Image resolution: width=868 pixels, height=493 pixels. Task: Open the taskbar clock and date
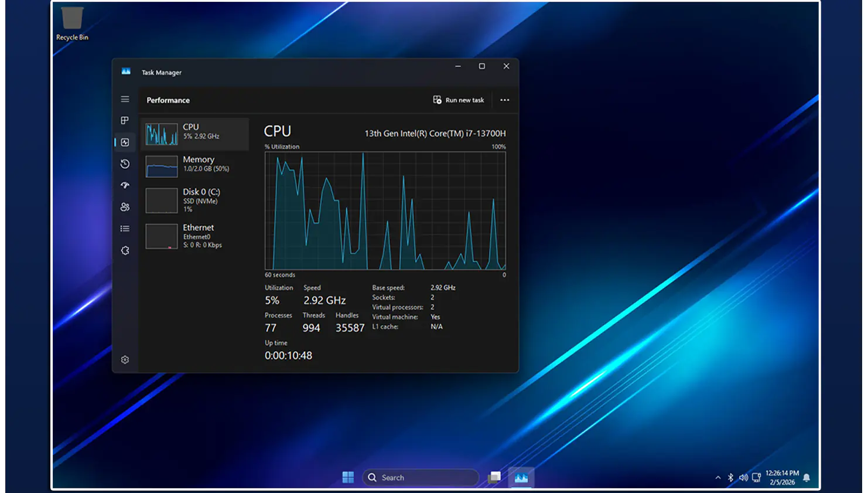(782, 478)
